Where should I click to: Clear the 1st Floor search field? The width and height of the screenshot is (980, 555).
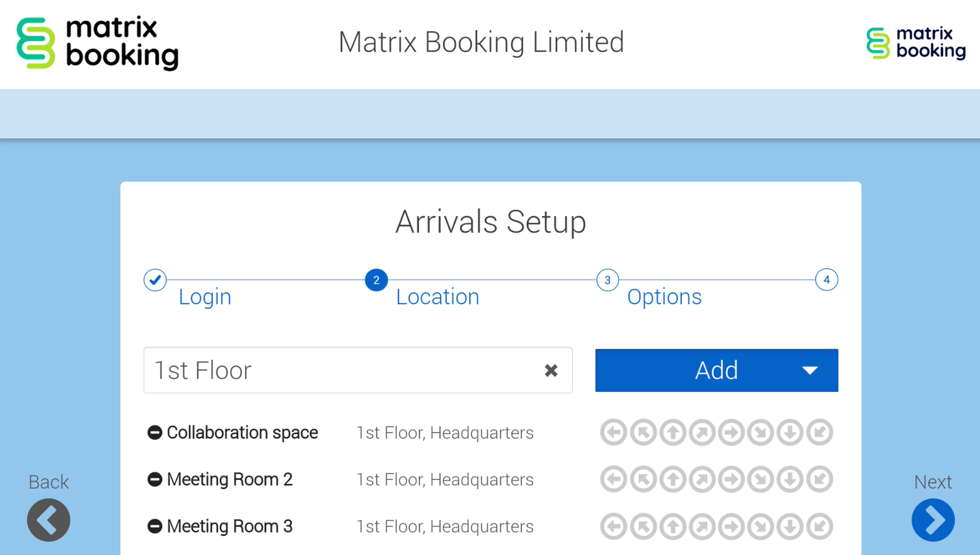click(551, 370)
